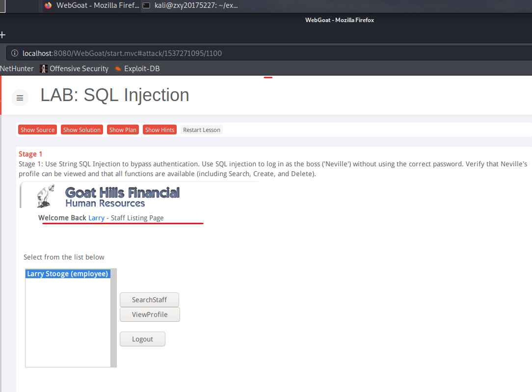
Task: Click the Firefox icon in the taskbar
Action: [x=48, y=5]
